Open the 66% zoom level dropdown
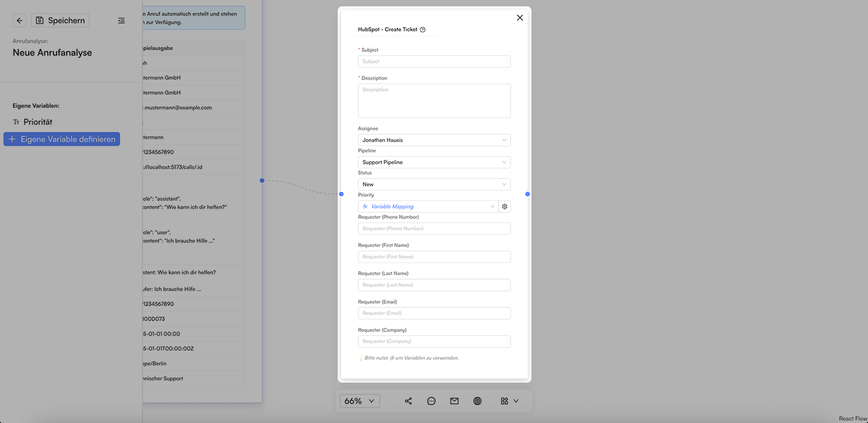This screenshot has width=868, height=423. (360, 401)
